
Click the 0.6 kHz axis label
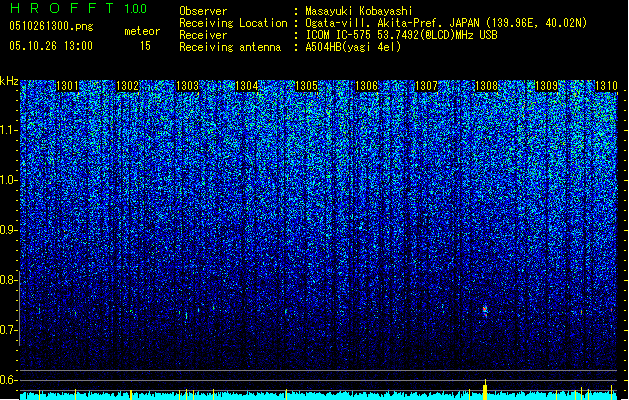point(8,380)
